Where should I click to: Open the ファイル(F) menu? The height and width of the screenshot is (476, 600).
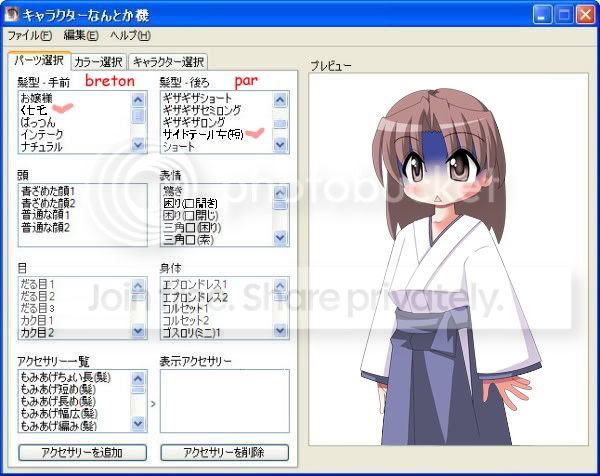click(x=30, y=36)
